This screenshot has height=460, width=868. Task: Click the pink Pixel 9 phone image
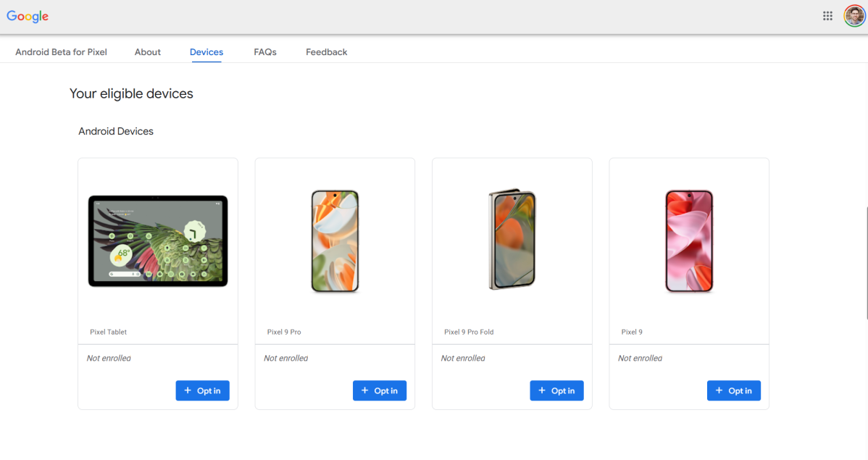[x=689, y=241]
